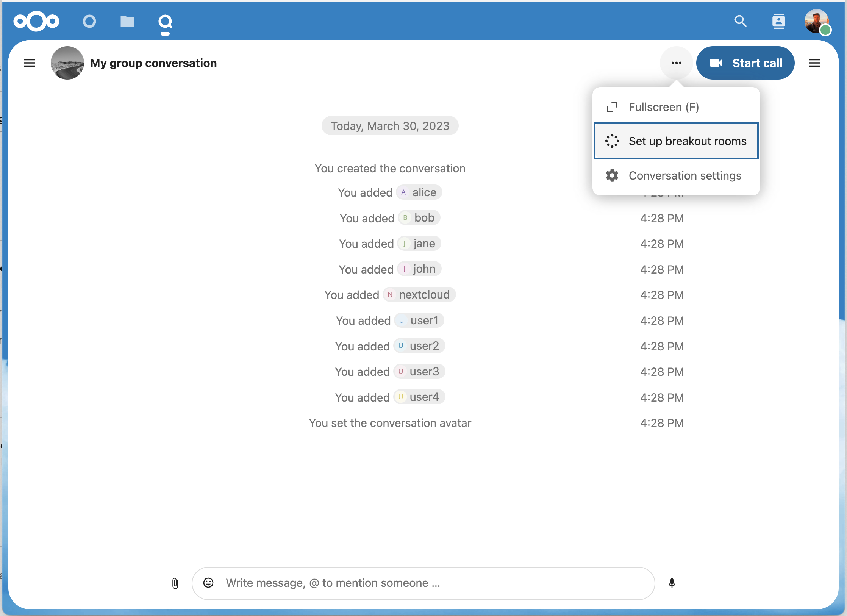The image size is (847, 616).
Task: Open unified search magnifier icon
Action: (740, 21)
